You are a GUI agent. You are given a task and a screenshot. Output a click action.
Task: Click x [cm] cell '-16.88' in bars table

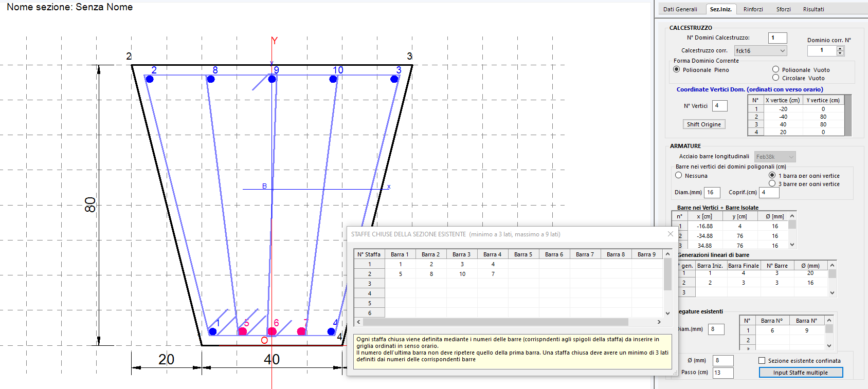point(705,226)
